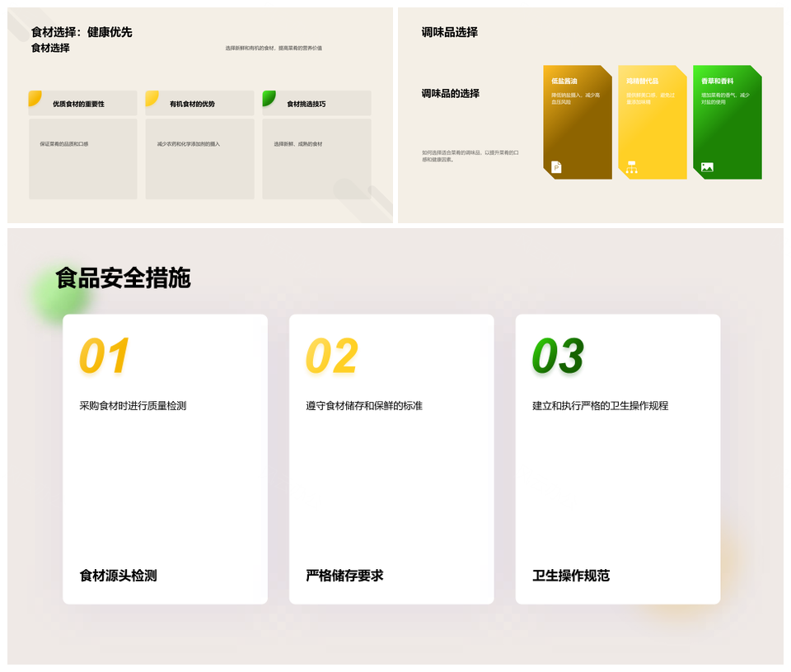791x672 pixels.
Task: Click the org chart icon on the 鸡精替代品 card
Action: pos(632,167)
